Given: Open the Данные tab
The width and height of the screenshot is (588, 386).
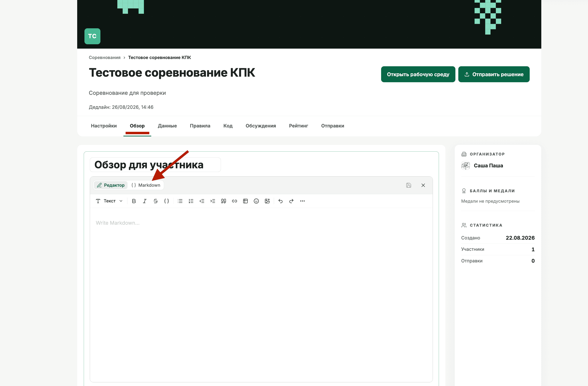Looking at the screenshot, I should click(167, 126).
